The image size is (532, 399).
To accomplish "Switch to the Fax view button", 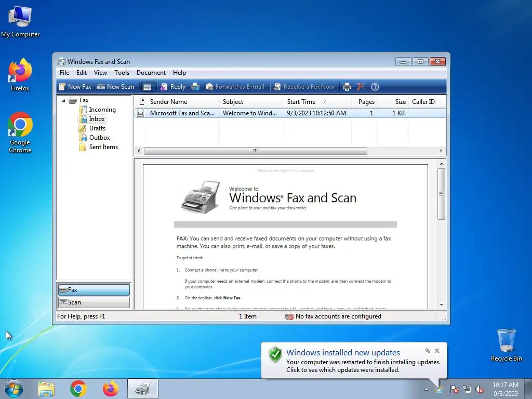I will coord(94,290).
